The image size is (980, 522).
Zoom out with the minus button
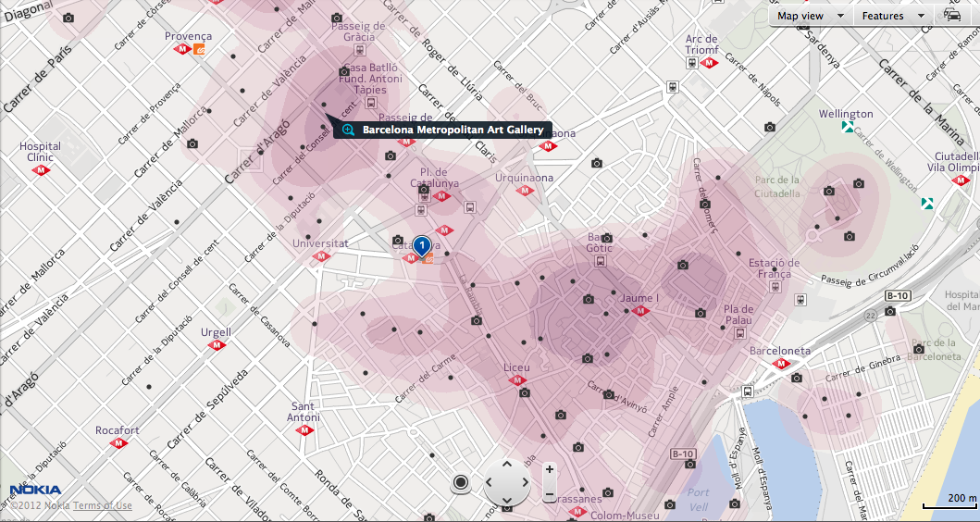(550, 495)
